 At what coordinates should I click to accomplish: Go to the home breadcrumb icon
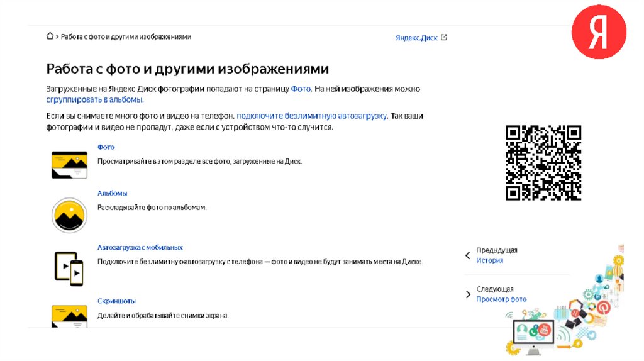pyautogui.click(x=50, y=36)
